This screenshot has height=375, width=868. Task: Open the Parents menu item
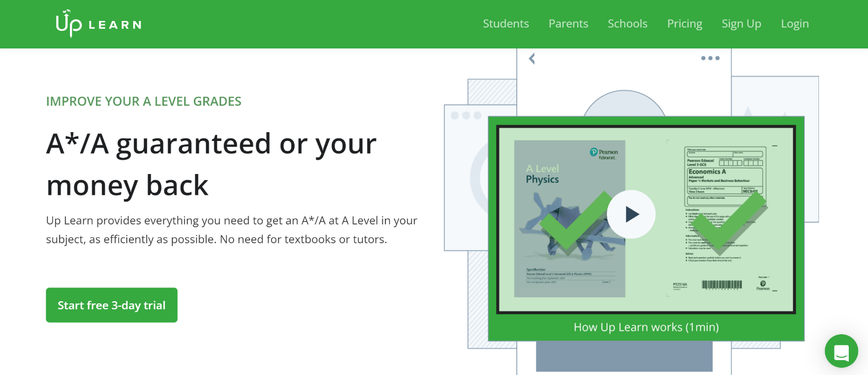point(568,24)
